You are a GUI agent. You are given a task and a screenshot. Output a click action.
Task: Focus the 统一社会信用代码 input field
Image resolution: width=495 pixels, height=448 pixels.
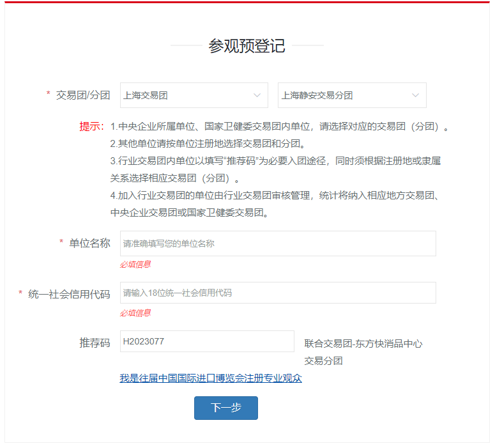tap(278, 293)
